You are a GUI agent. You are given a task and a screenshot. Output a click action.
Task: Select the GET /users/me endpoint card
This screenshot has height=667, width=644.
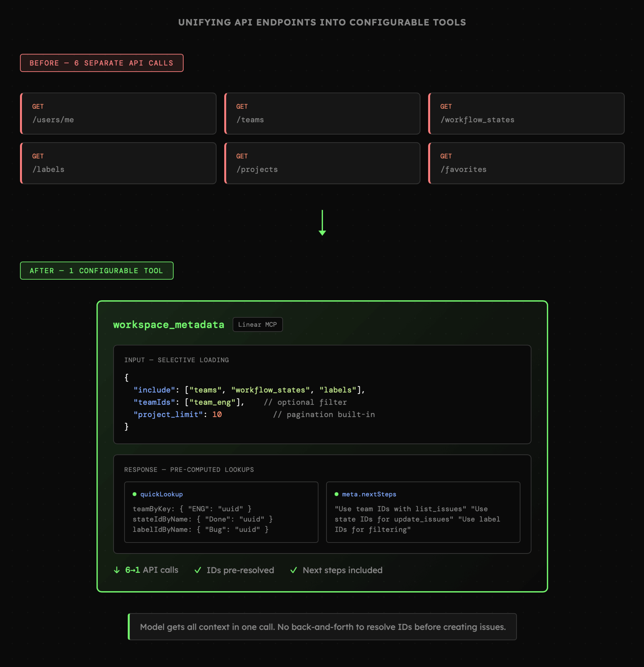click(x=118, y=113)
